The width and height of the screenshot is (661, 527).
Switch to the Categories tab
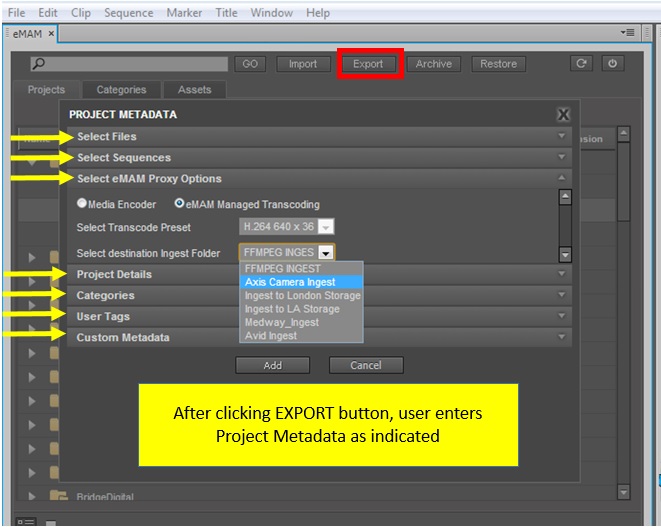point(121,89)
